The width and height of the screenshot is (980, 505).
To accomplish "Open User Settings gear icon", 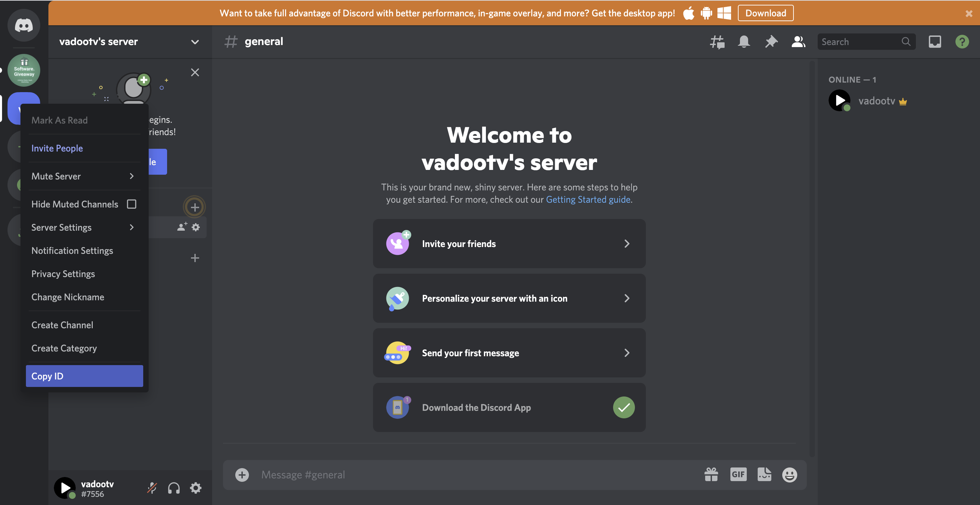I will click(195, 488).
